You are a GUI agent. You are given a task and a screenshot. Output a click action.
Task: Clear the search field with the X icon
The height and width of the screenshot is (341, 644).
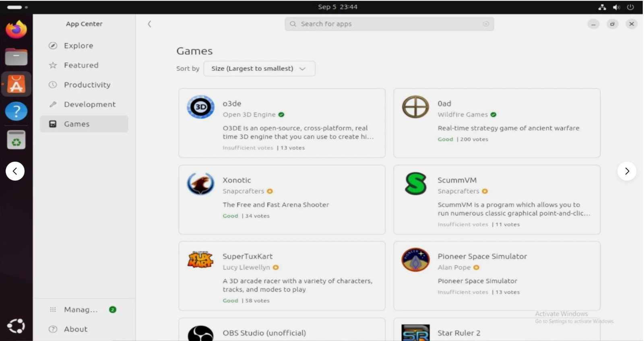point(486,24)
